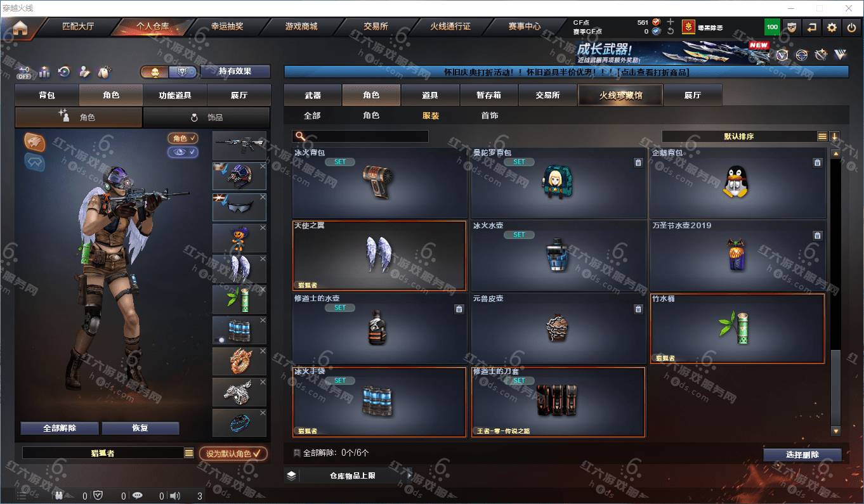Toggle the eye visibility checkbox

183,152
